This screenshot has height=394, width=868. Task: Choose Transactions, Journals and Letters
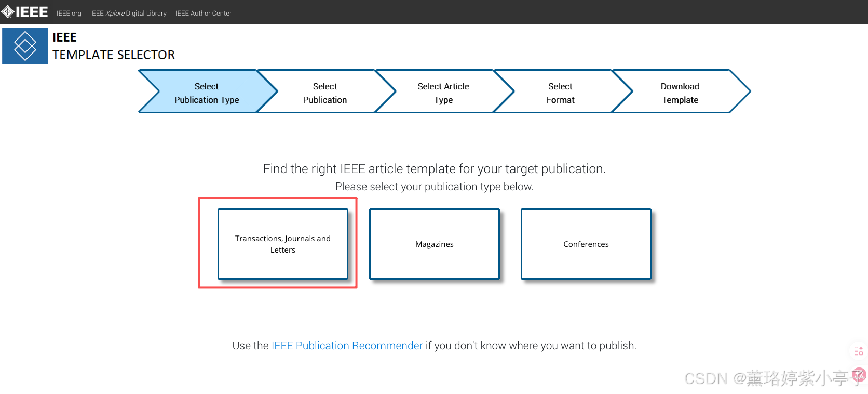click(283, 244)
